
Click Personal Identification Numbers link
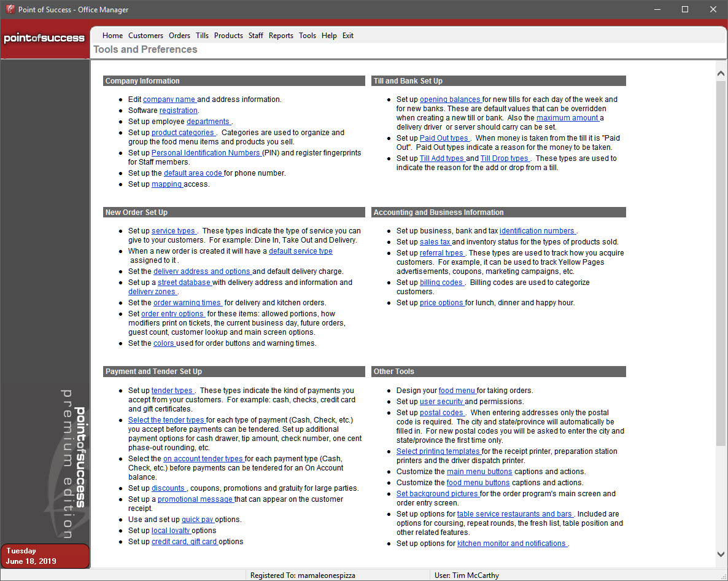click(206, 153)
